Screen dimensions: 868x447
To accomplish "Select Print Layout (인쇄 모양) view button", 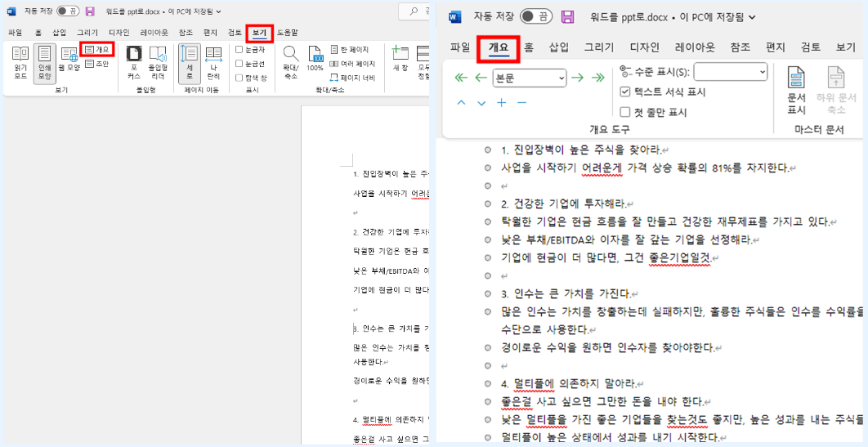I will (44, 63).
